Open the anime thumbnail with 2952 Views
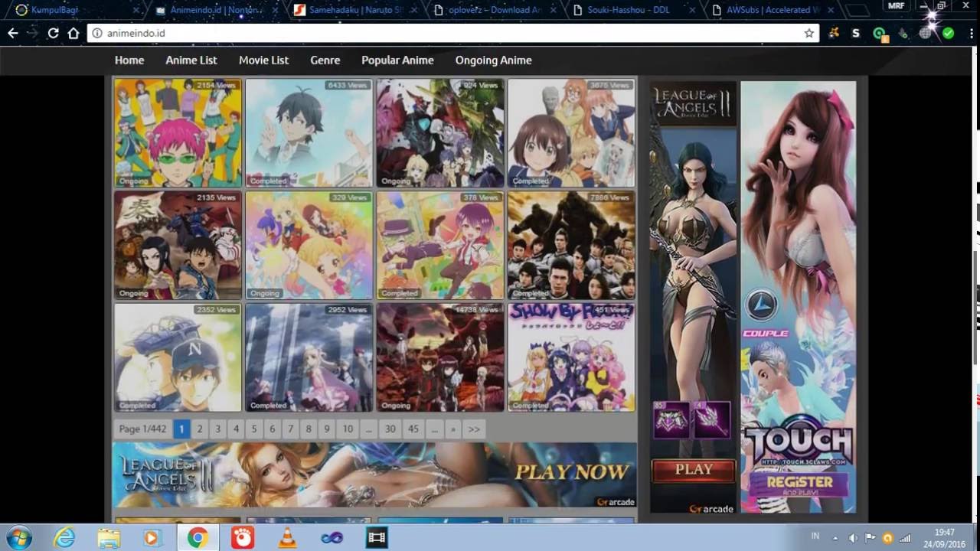 coord(309,357)
